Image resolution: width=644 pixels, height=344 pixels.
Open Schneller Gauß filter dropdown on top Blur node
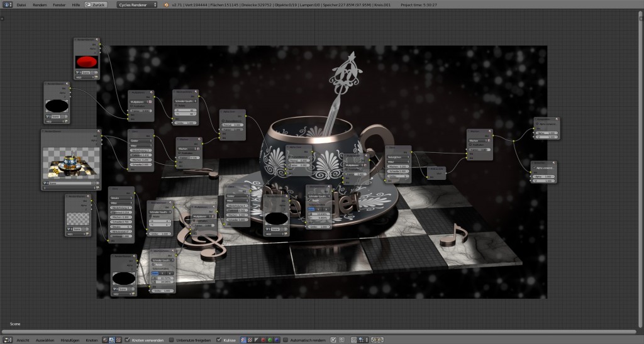tap(186, 101)
